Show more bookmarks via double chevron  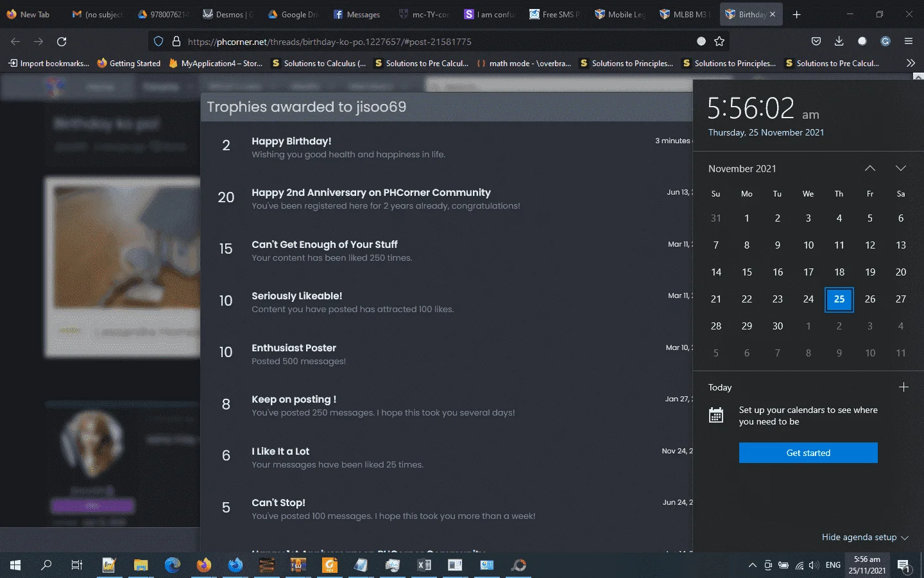(911, 63)
